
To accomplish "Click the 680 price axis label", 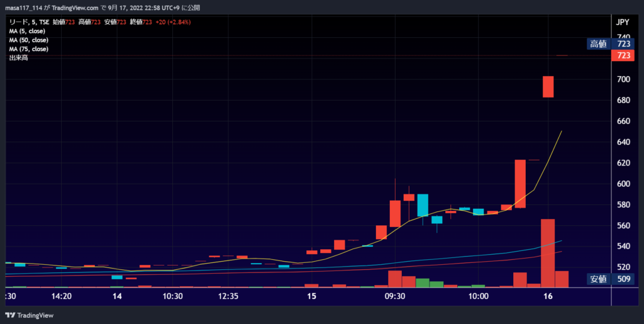I will (x=623, y=101).
